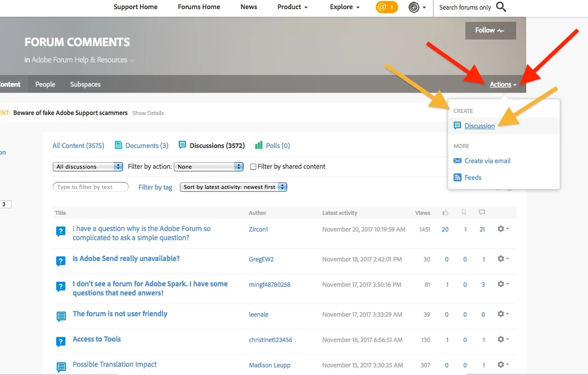The height and width of the screenshot is (375, 588).
Task: Open the All discussions dropdown
Action: point(88,167)
